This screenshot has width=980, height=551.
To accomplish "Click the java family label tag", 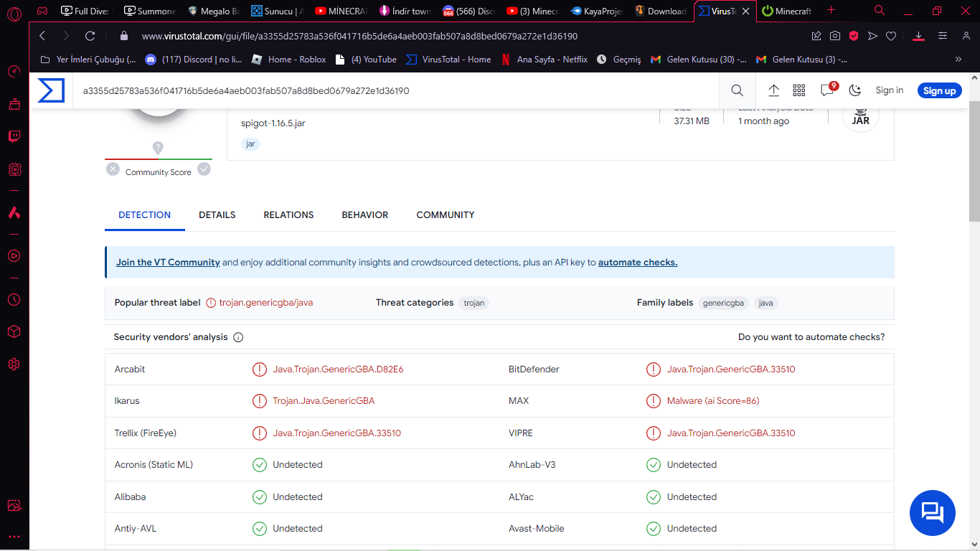I will point(766,303).
